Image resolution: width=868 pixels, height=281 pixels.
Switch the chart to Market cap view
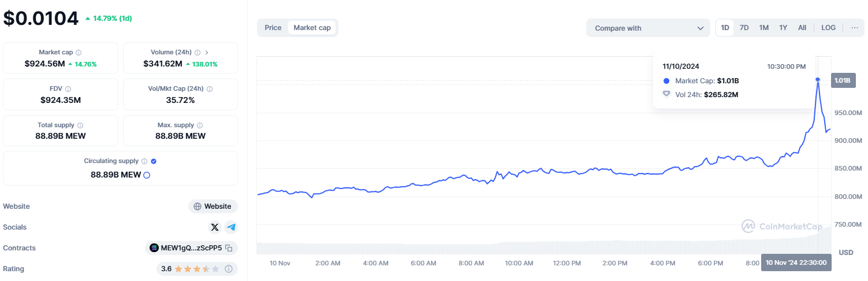tap(312, 28)
